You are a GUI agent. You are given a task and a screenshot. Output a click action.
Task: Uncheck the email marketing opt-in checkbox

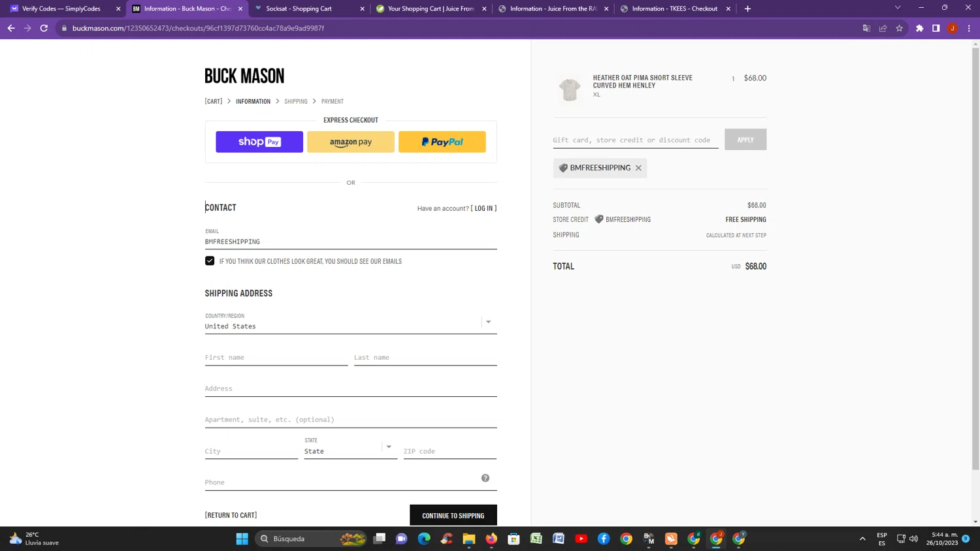(210, 260)
